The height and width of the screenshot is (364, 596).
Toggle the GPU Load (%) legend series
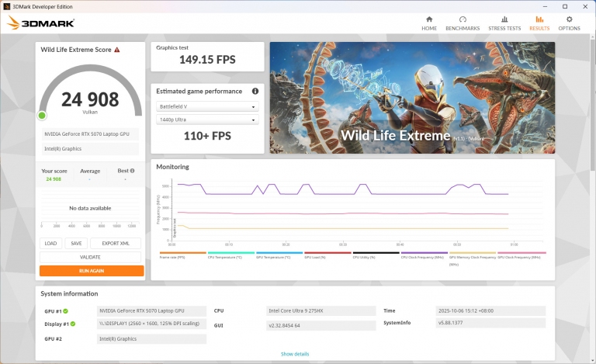[x=327, y=255]
